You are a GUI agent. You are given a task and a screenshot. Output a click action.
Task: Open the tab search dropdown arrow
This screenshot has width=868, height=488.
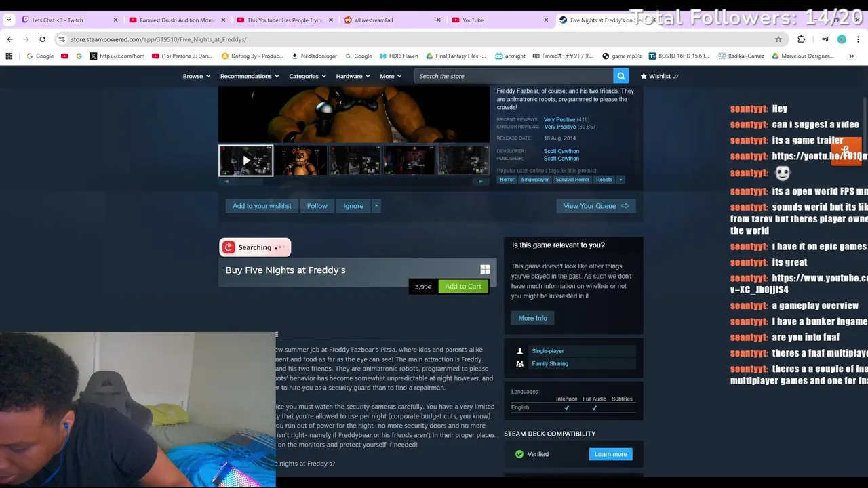(x=9, y=20)
